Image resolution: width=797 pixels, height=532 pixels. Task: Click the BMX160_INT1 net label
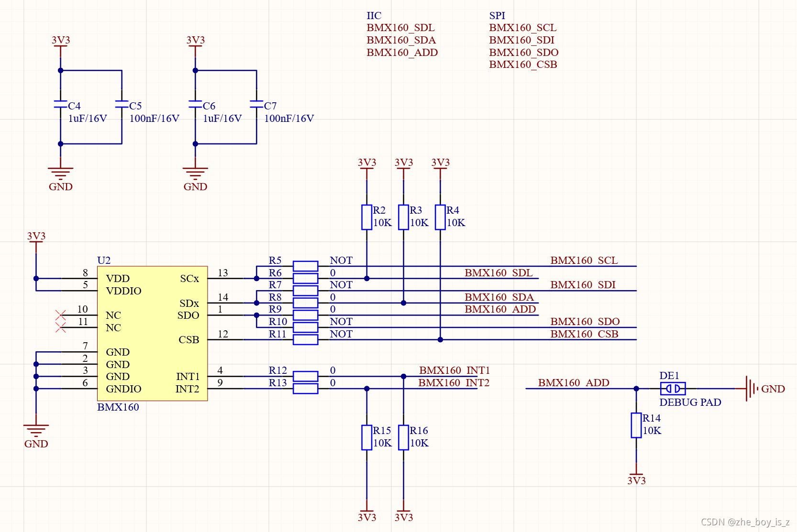454,370
